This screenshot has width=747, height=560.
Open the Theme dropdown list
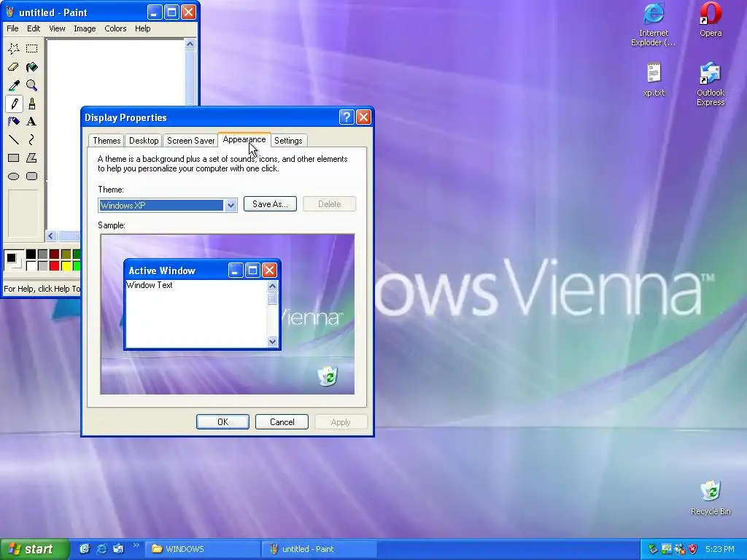click(231, 205)
